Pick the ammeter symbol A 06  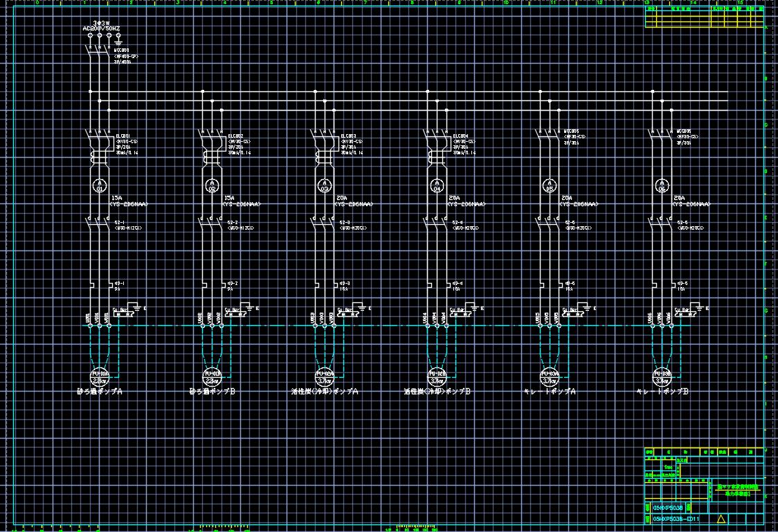pos(662,185)
